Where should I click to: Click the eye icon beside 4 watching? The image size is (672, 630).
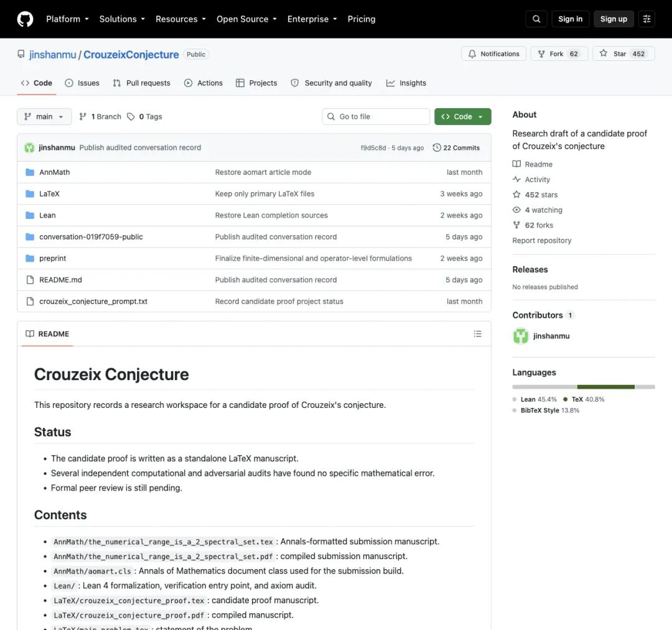pos(516,210)
